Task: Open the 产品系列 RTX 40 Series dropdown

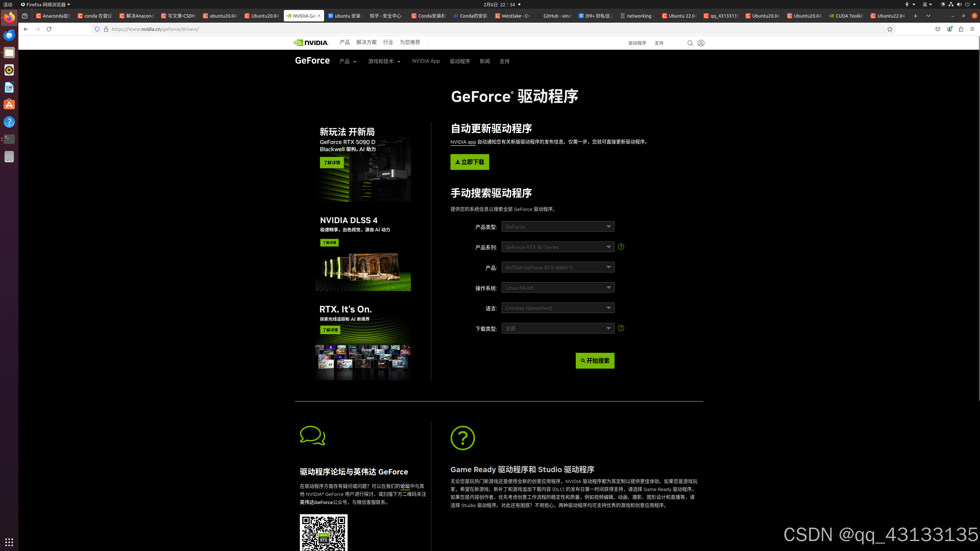Action: pyautogui.click(x=558, y=247)
